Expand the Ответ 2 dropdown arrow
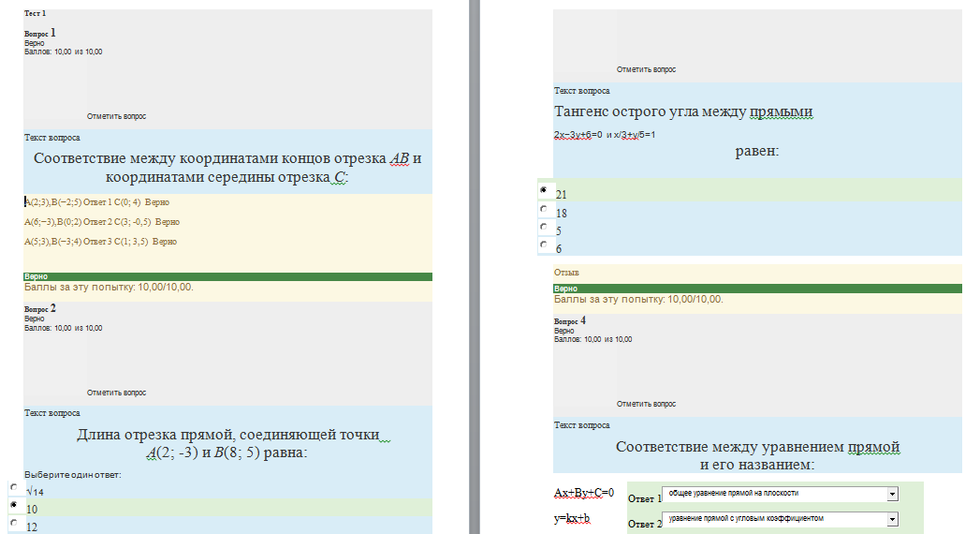Screen dimensions: 980x534 893,519
